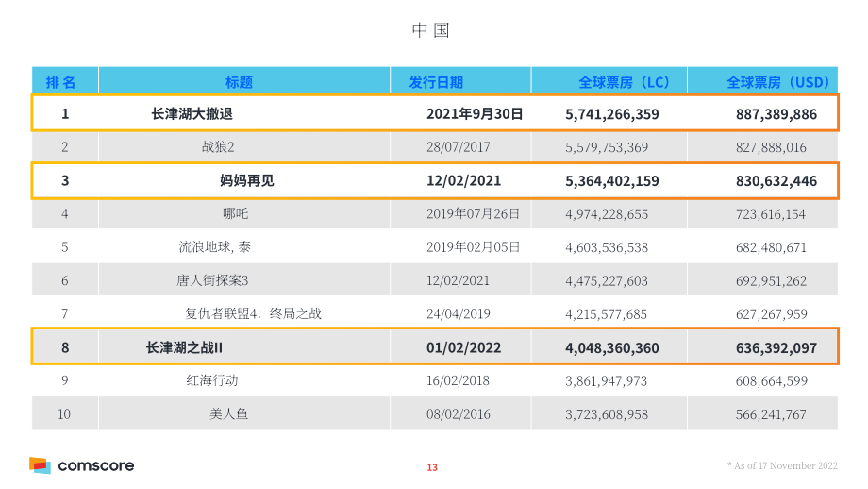
Task: Select the value 4,475,227,603
Action: coord(606,281)
